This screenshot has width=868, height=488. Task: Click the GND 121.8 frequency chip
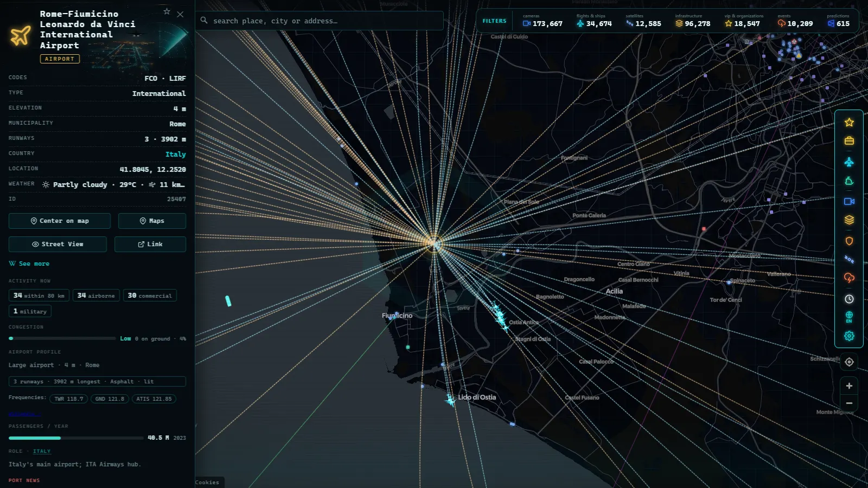[110, 399]
